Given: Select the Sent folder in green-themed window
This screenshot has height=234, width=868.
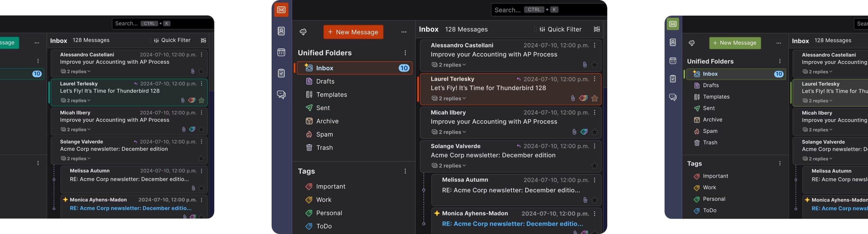Looking at the screenshot, I should (708, 108).
